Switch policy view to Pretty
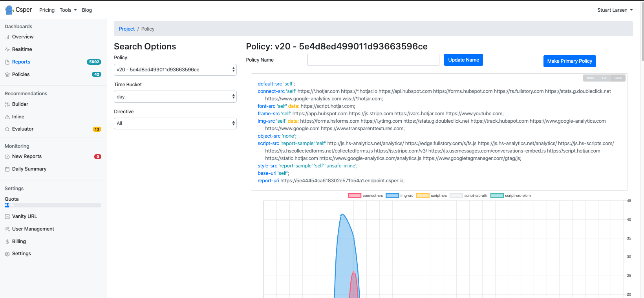This screenshot has height=298, width=644. tap(618, 78)
